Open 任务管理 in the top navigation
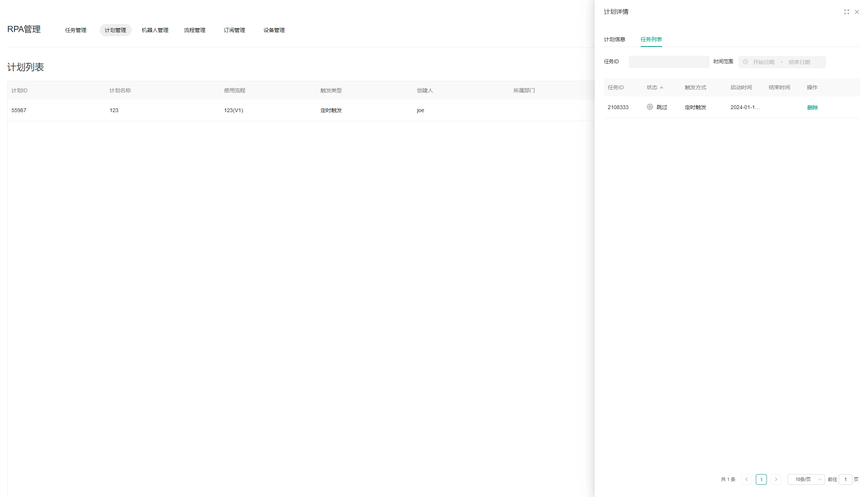The width and height of the screenshot is (868, 497). point(76,30)
